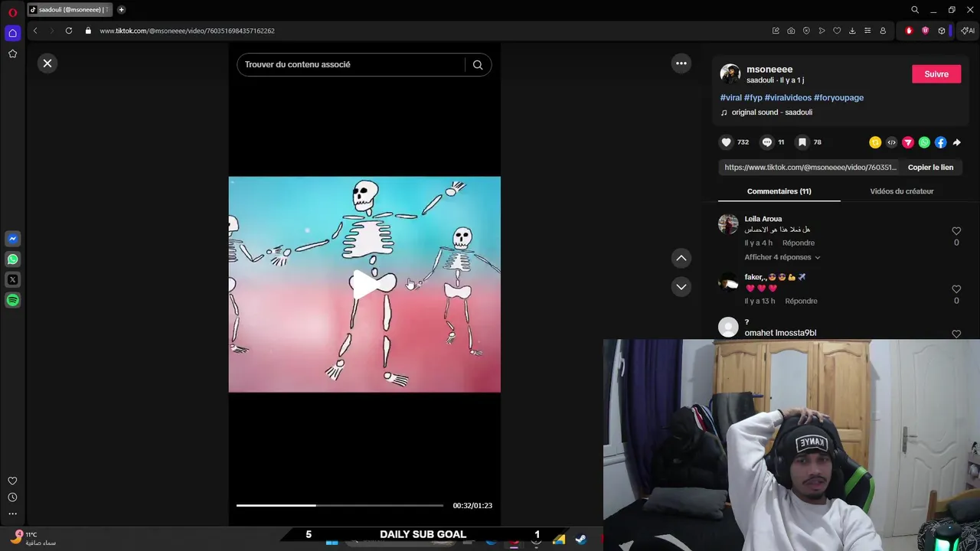Open comments via speech bubble icon

(x=767, y=142)
